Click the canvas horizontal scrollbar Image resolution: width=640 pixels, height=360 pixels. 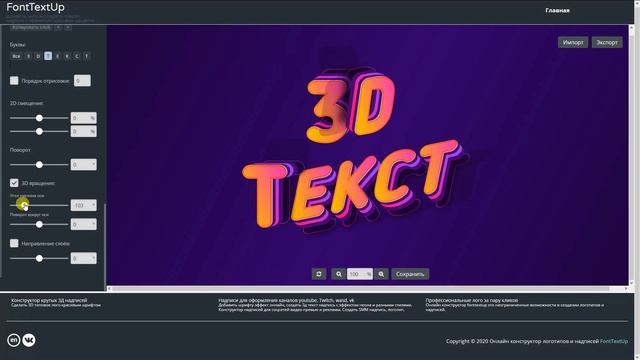point(361,289)
